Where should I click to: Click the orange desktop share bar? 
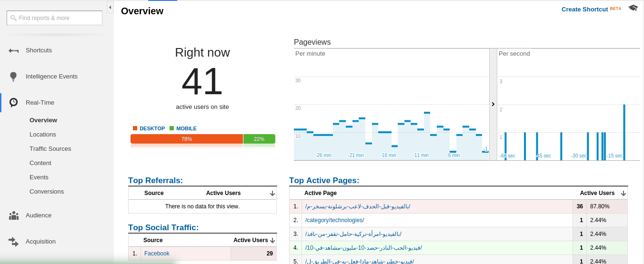pyautogui.click(x=186, y=139)
